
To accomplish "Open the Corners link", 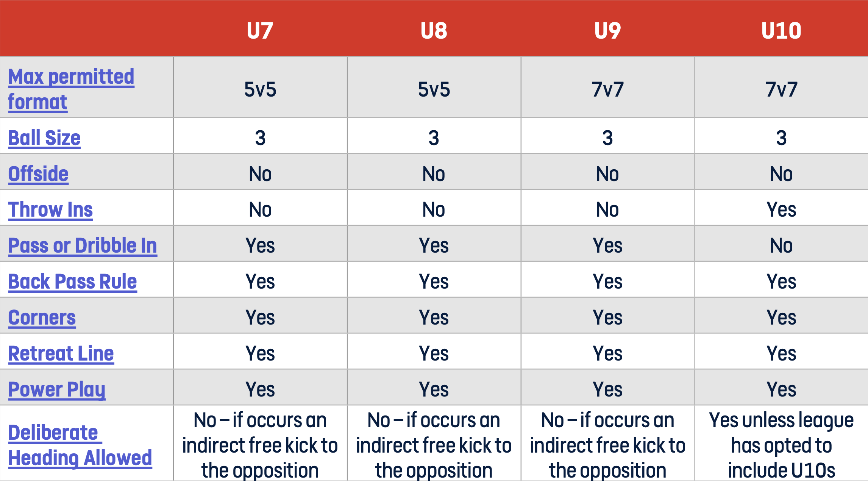I will tap(42, 317).
